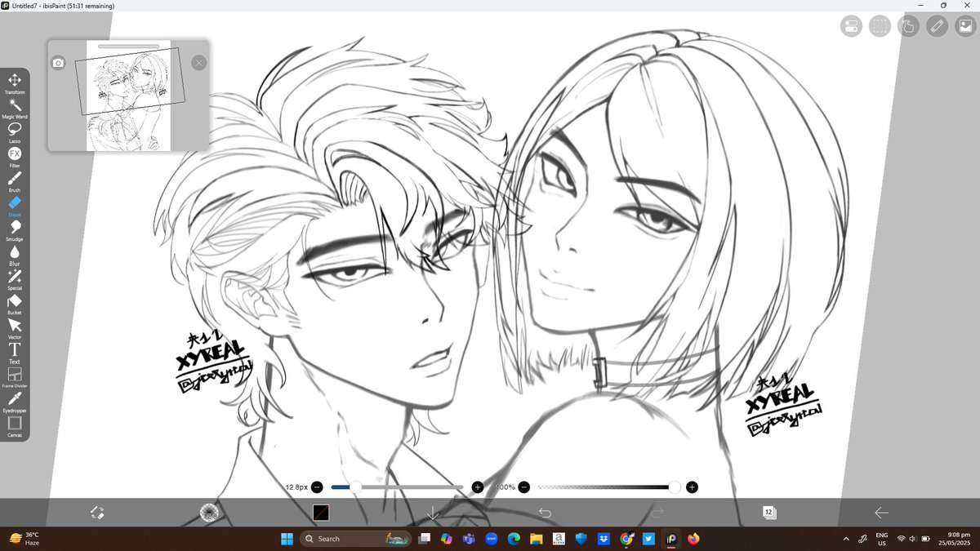Click the 100% opacity slider

coord(608,487)
